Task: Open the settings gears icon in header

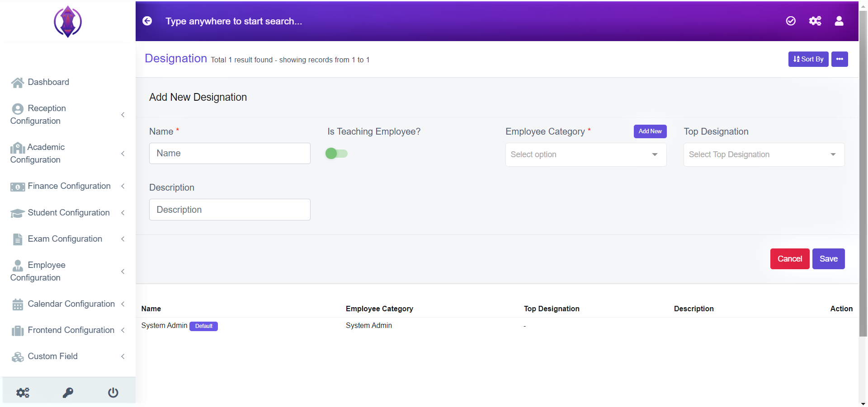Action: click(x=815, y=21)
